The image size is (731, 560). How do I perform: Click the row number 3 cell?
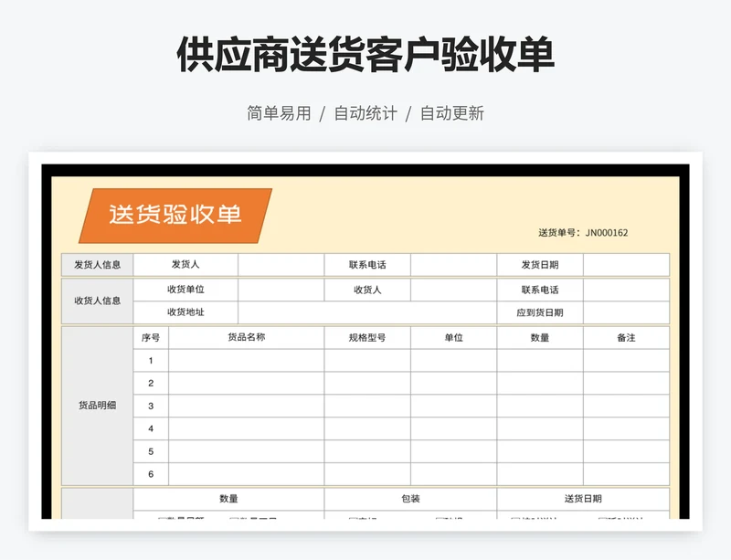click(x=151, y=407)
